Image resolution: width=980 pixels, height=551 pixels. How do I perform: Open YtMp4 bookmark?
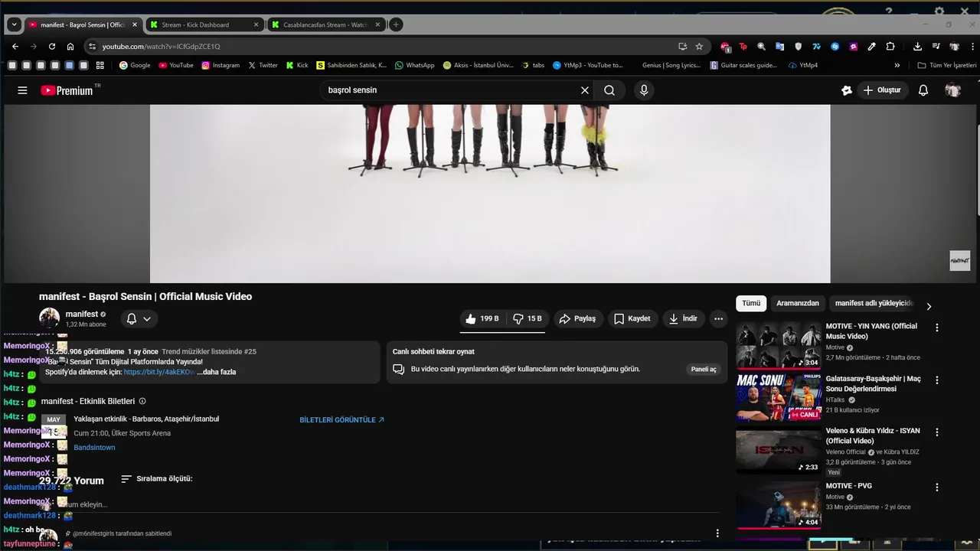click(x=803, y=65)
